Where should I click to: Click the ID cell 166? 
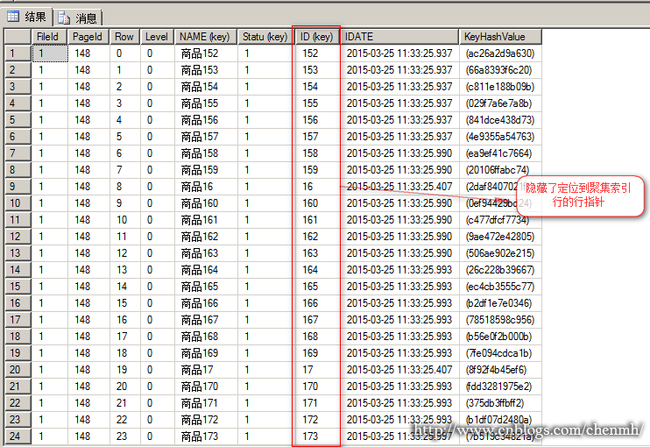point(317,303)
